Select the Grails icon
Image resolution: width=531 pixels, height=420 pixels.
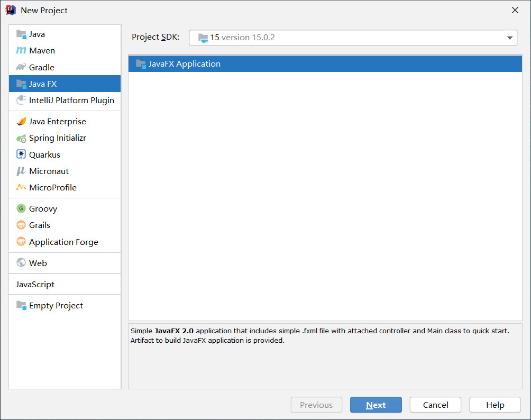pos(21,225)
